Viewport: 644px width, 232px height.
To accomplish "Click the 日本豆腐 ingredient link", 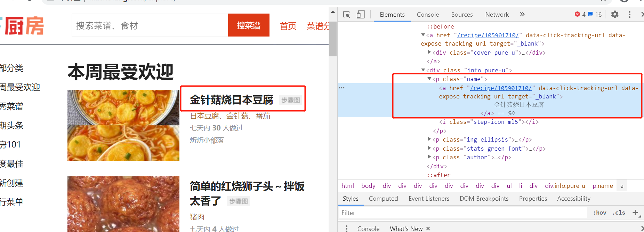I will pos(204,116).
